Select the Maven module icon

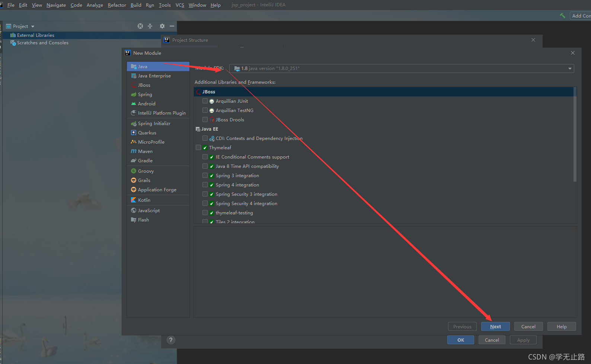[x=134, y=151]
